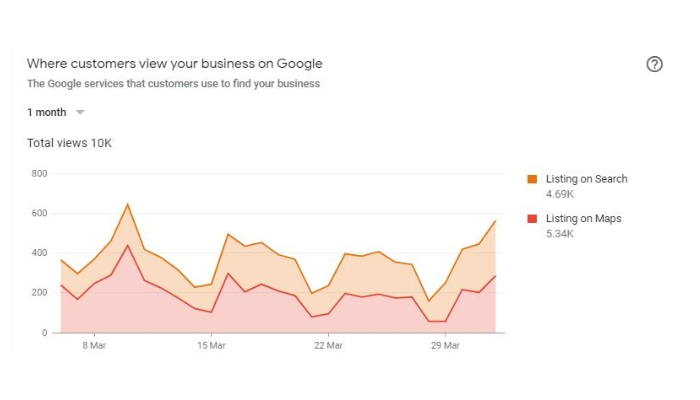
Task: Click the red Listing on Maps swatch
Action: [x=533, y=218]
